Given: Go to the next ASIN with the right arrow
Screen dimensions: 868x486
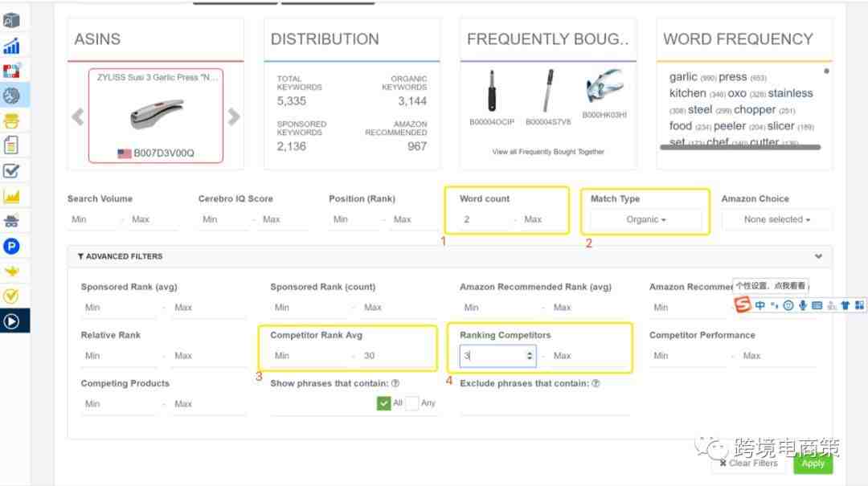Looking at the screenshot, I should (x=234, y=117).
